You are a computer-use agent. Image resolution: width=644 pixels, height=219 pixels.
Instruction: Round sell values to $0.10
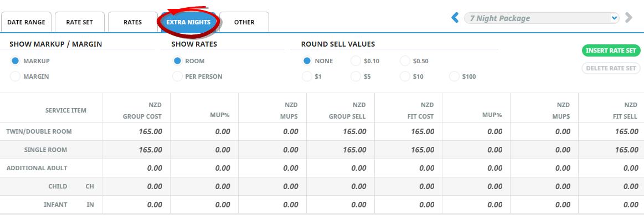356,61
